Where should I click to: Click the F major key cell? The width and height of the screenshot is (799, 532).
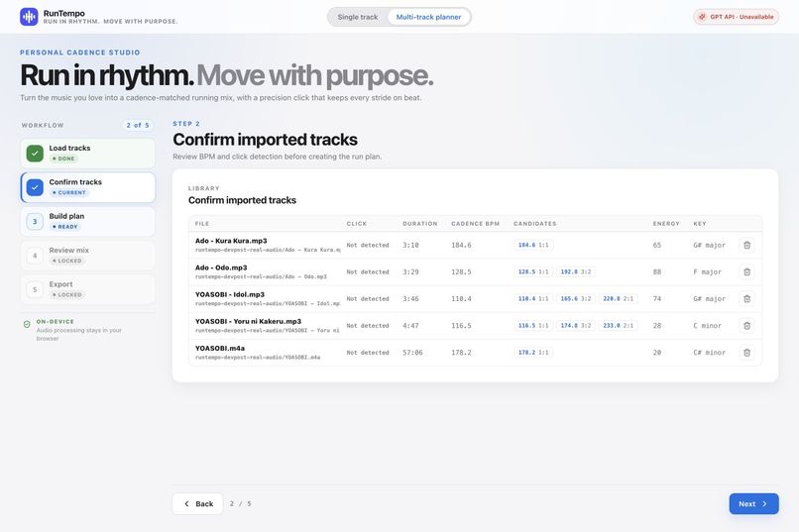click(707, 271)
